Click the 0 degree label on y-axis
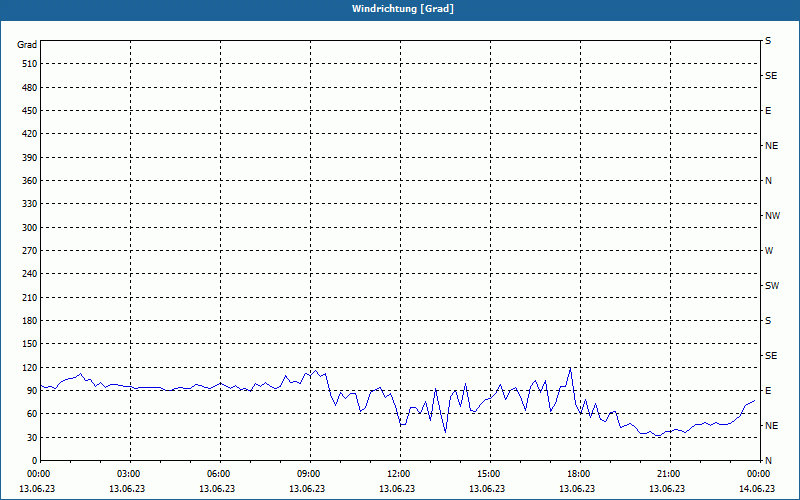 [34, 461]
